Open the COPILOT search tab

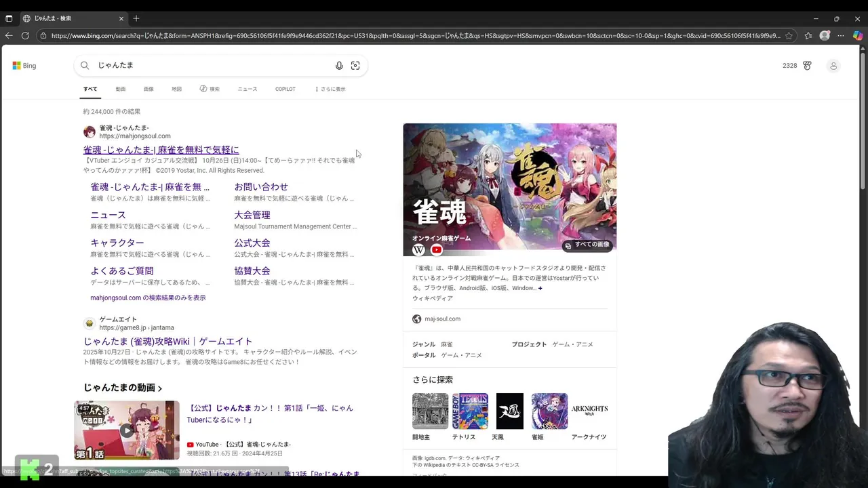(285, 89)
